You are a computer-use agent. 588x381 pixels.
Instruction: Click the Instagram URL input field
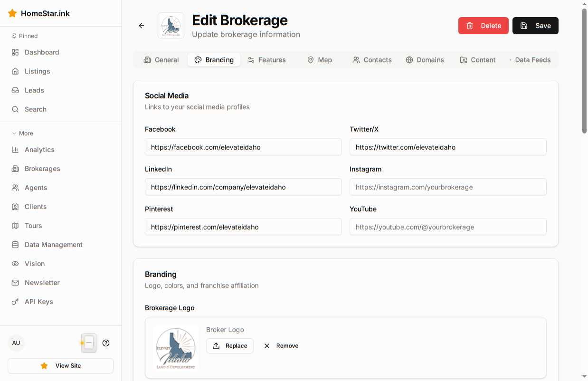point(448,187)
